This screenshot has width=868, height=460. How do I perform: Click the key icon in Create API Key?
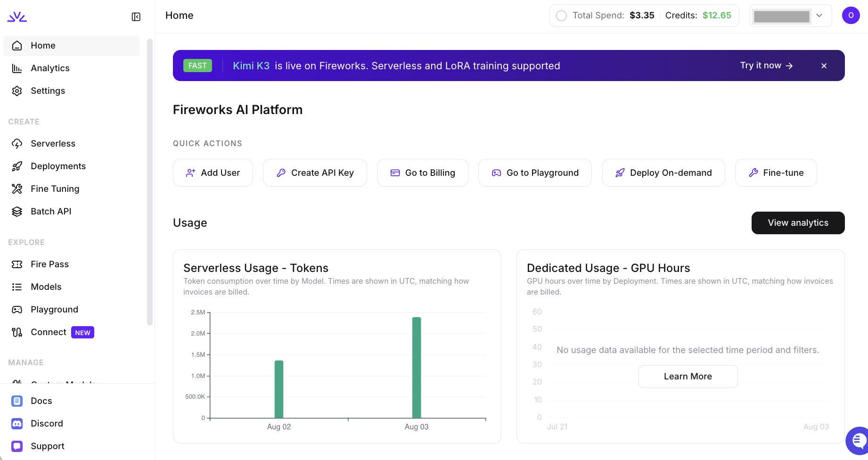(x=281, y=173)
